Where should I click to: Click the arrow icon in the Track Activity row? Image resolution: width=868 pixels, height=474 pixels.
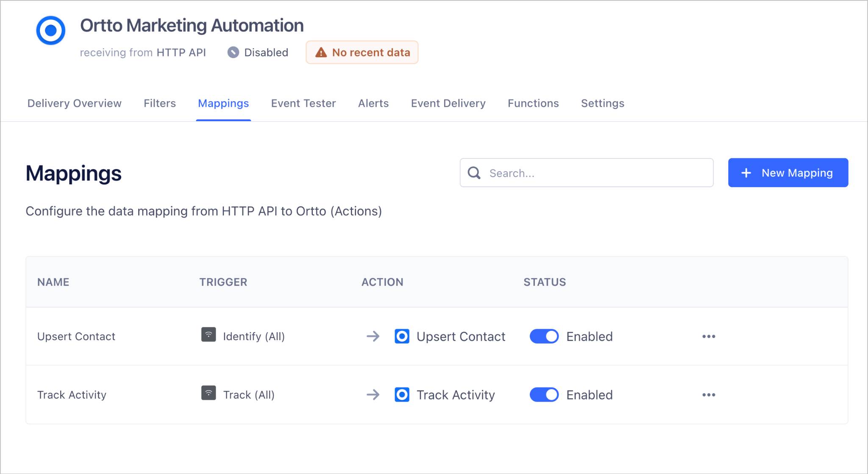[373, 395]
